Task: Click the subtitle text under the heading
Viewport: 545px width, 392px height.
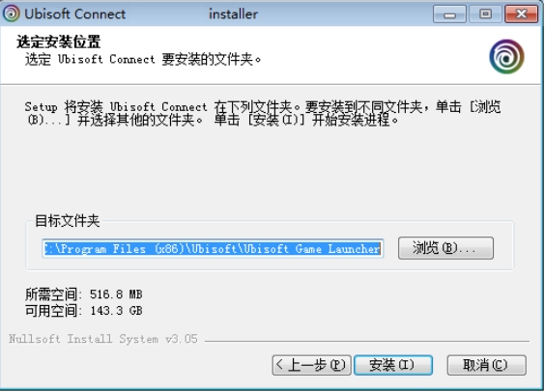Action: click(x=143, y=59)
